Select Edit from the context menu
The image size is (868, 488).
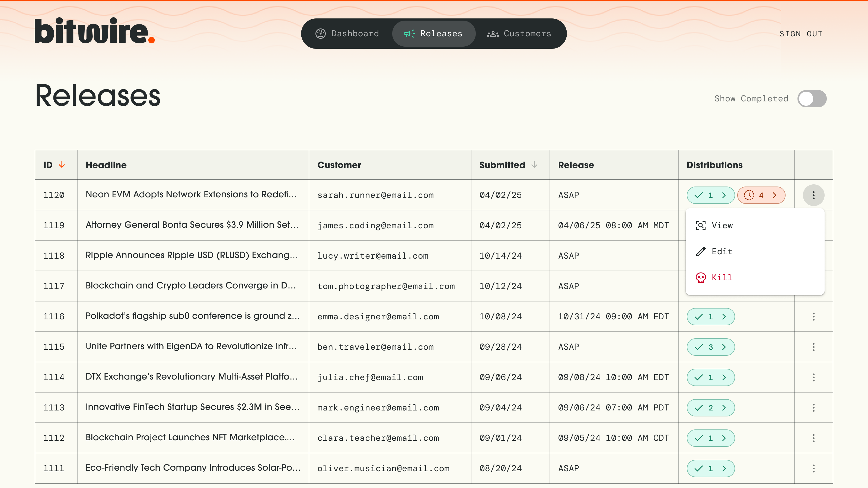(722, 252)
